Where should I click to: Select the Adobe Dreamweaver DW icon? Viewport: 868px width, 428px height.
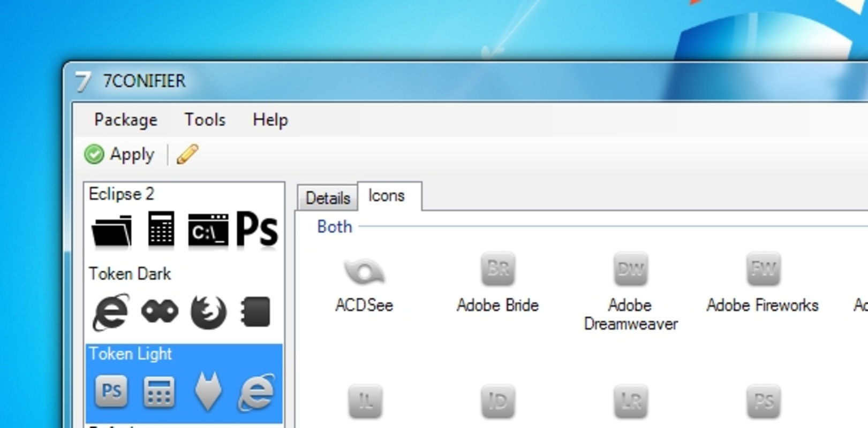pyautogui.click(x=630, y=269)
